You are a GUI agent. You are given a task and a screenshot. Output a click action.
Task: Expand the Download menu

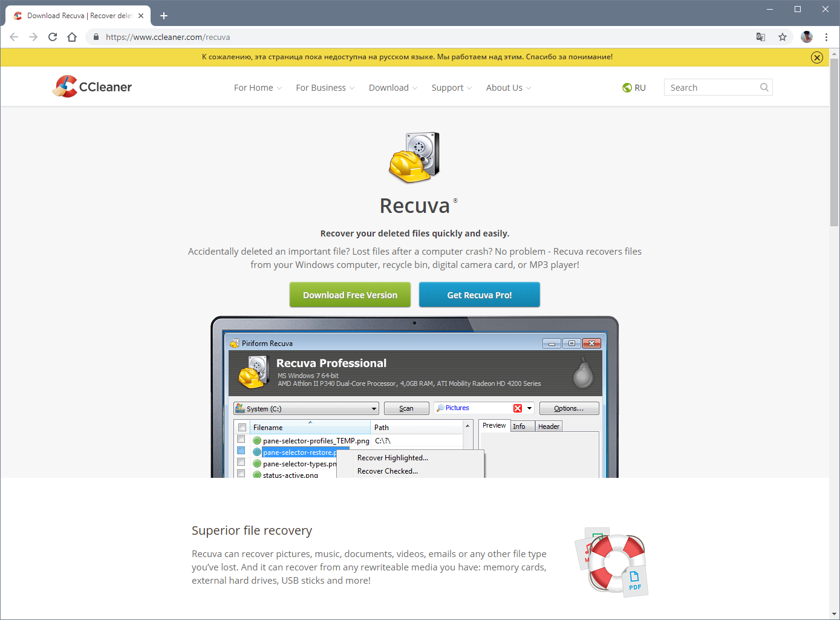click(393, 88)
